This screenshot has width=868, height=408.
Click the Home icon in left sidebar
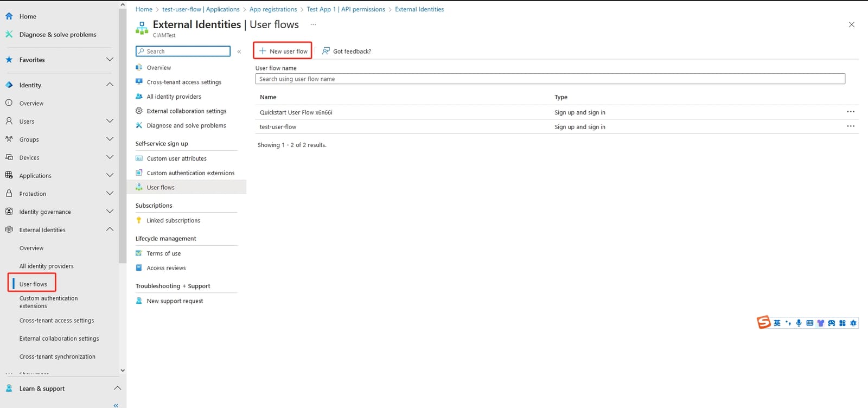9,16
